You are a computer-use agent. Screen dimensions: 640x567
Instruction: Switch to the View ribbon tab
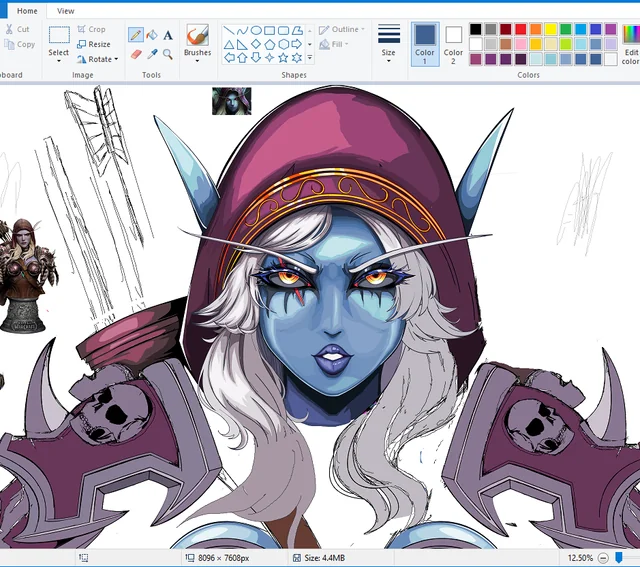pyautogui.click(x=66, y=11)
